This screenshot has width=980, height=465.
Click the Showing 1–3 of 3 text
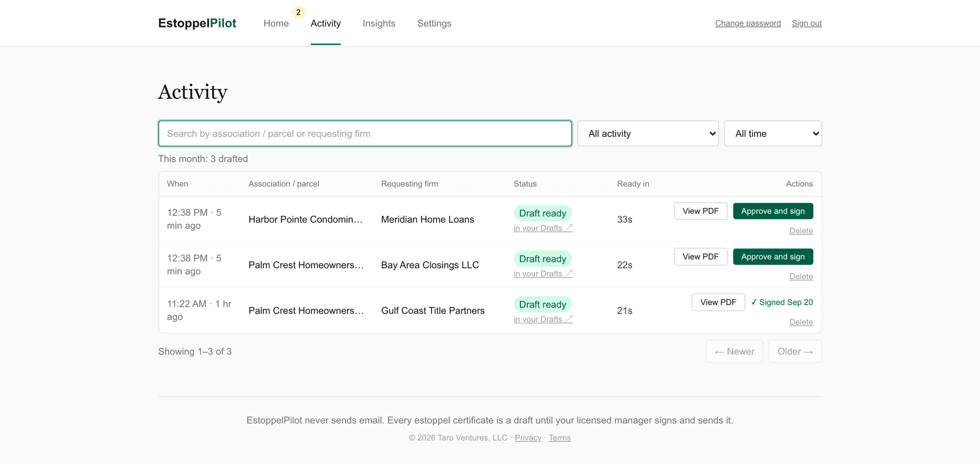point(195,351)
